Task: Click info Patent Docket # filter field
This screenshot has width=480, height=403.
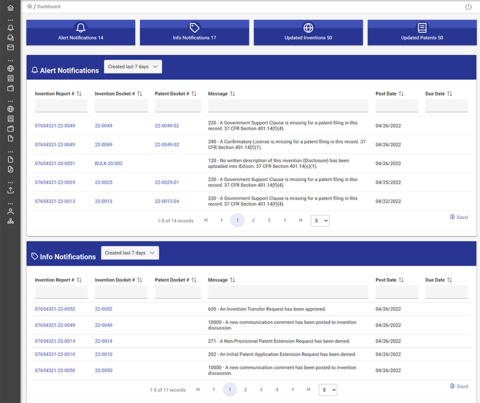Action: pos(178,292)
